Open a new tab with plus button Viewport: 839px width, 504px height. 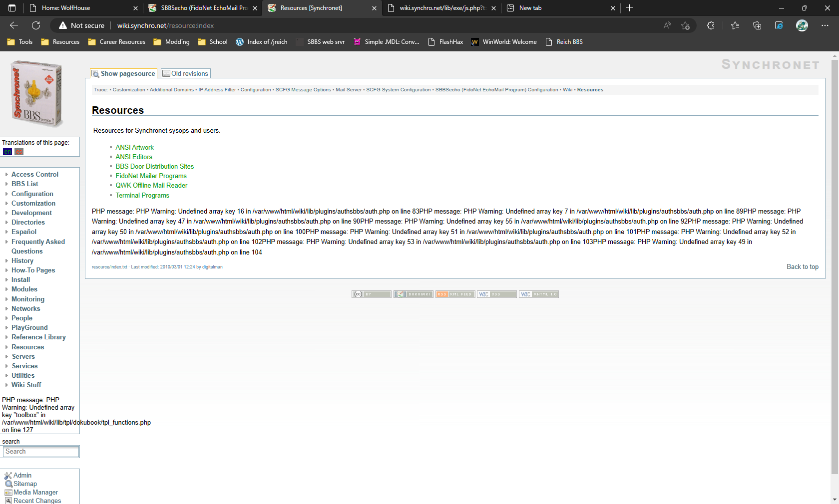(630, 8)
